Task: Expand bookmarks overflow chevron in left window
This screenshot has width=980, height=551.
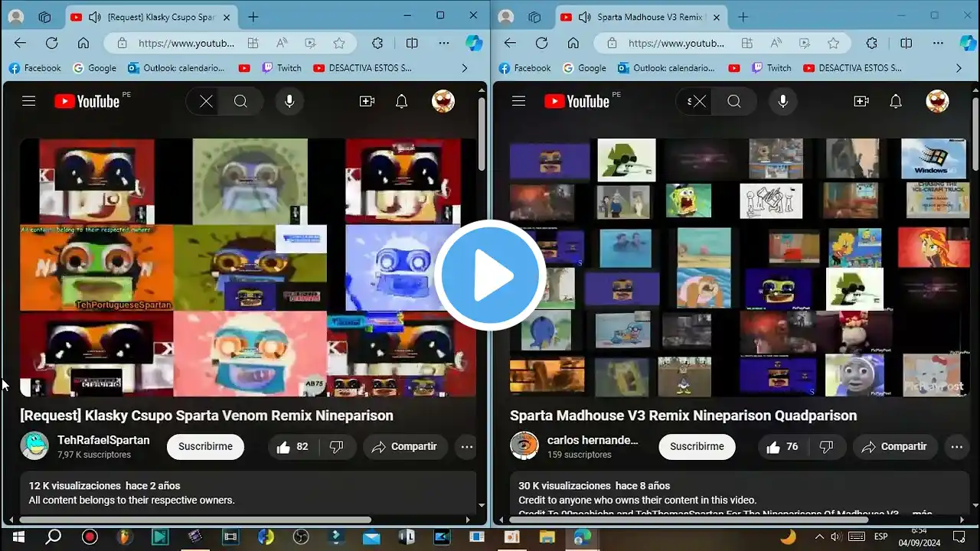Action: (464, 68)
